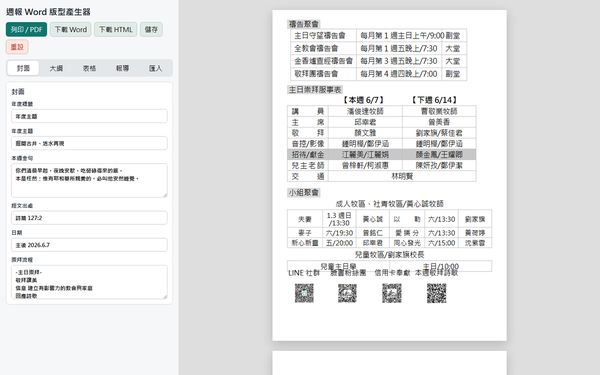Select the 封面 tab
Screen dimensions: 600x375
23,68
